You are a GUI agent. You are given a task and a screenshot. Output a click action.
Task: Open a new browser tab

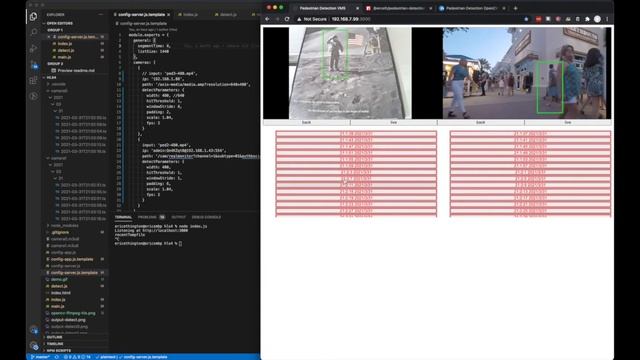click(x=516, y=8)
